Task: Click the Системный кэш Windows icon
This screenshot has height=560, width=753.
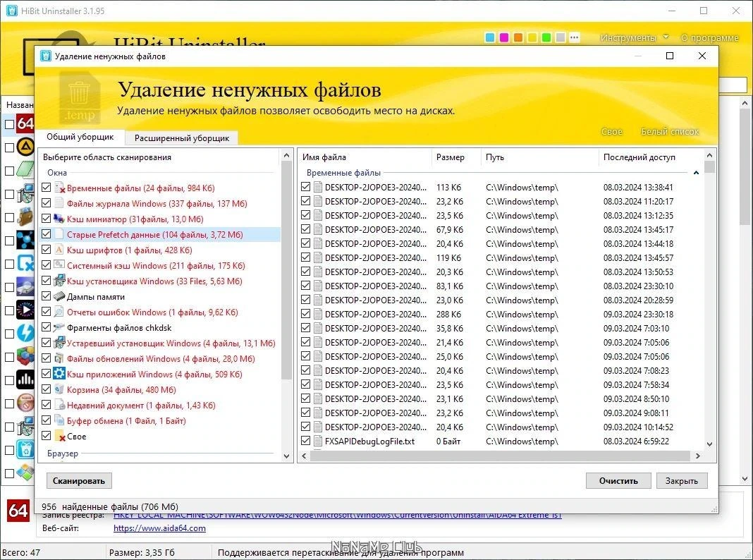Action: pos(59,265)
